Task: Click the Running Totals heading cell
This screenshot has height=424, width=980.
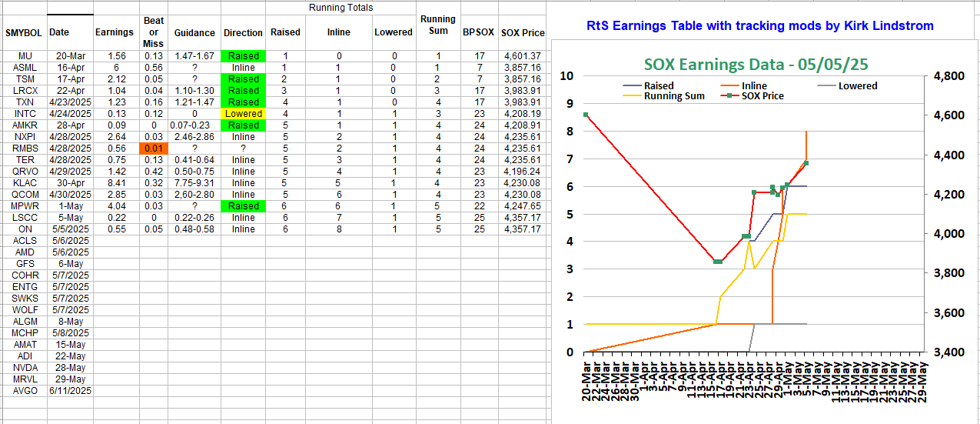Action: tap(341, 8)
